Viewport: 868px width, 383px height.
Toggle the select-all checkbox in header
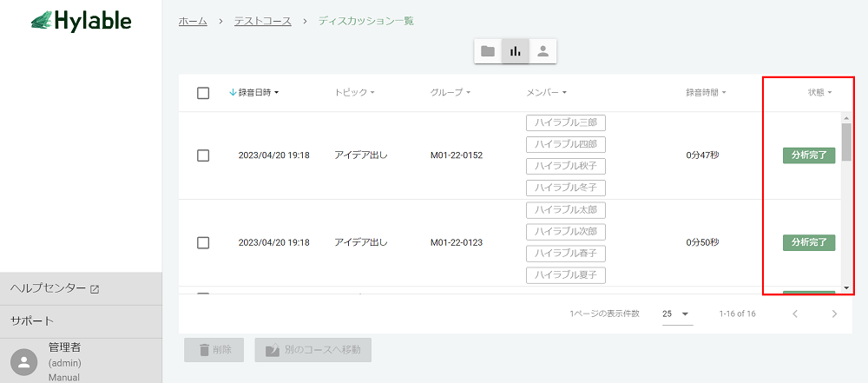(203, 93)
